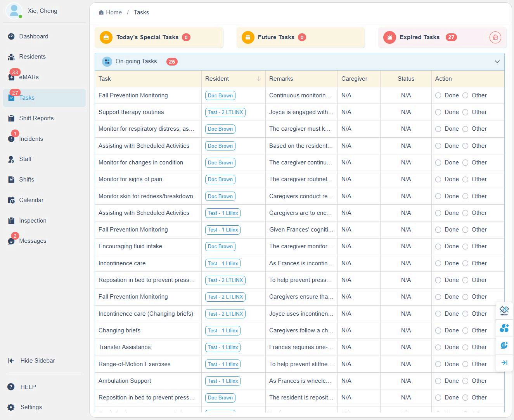Collapse the On-going Tasks panel chevron
The image size is (514, 420).
[x=497, y=62]
